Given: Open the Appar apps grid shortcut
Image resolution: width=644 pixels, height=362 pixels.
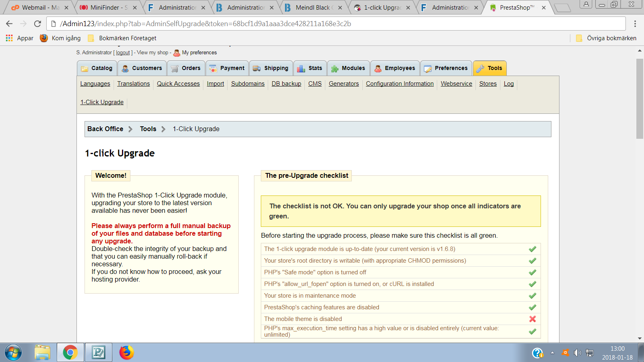Looking at the screenshot, I should (x=19, y=38).
